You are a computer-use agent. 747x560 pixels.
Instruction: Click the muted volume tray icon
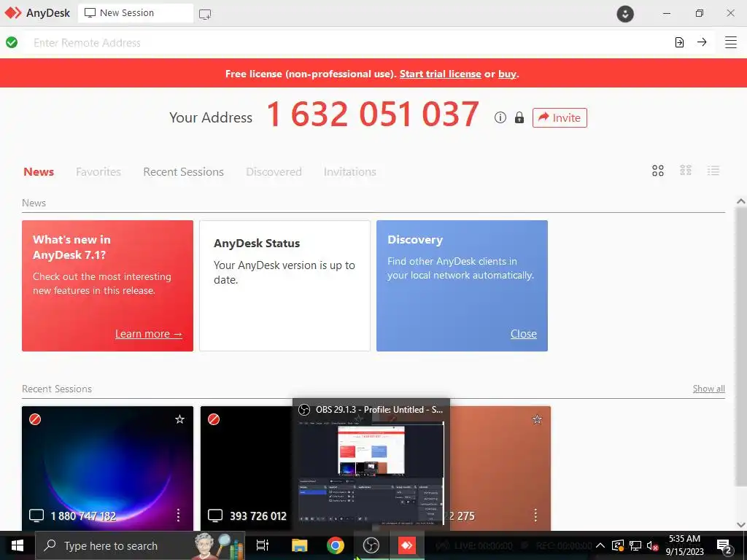[x=652, y=545]
